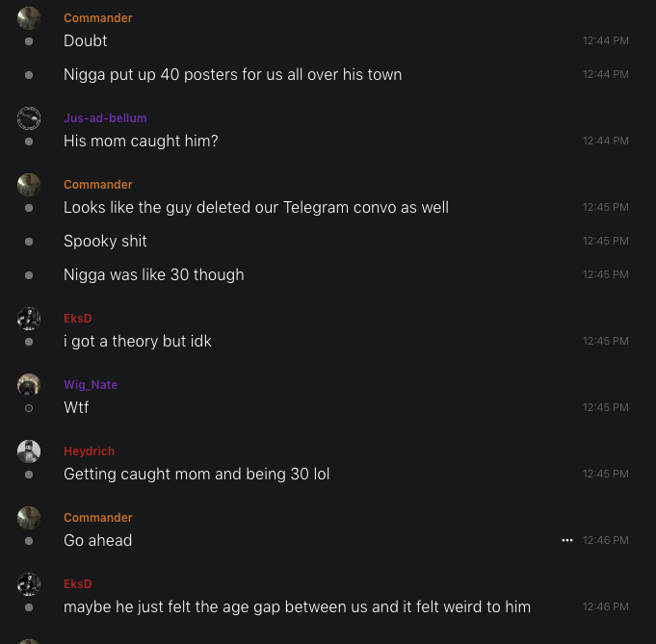Screen dimensions: 656x644
Task: Click Commander's avatar above the Telegram convo message
Action: [x=29, y=185]
